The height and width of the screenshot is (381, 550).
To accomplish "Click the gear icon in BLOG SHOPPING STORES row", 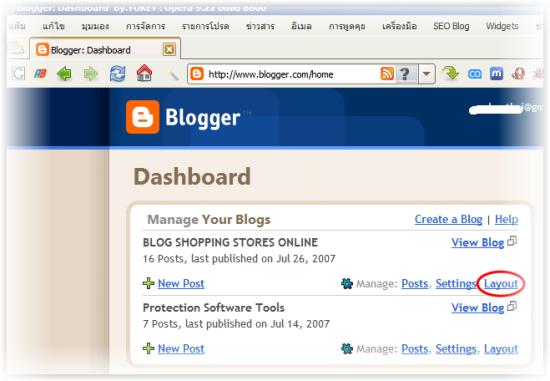I will click(x=347, y=283).
